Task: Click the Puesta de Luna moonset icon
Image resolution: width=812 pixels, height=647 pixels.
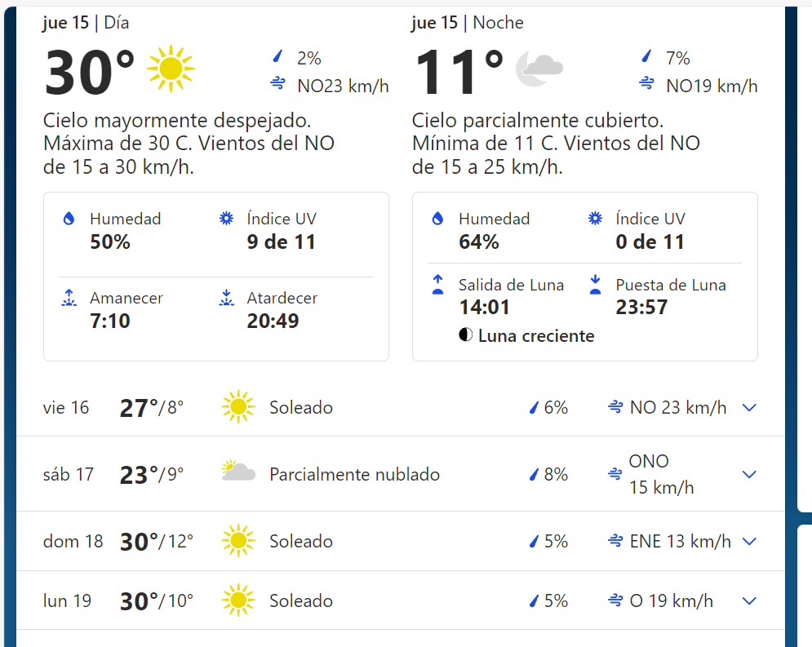Action: coord(595,285)
